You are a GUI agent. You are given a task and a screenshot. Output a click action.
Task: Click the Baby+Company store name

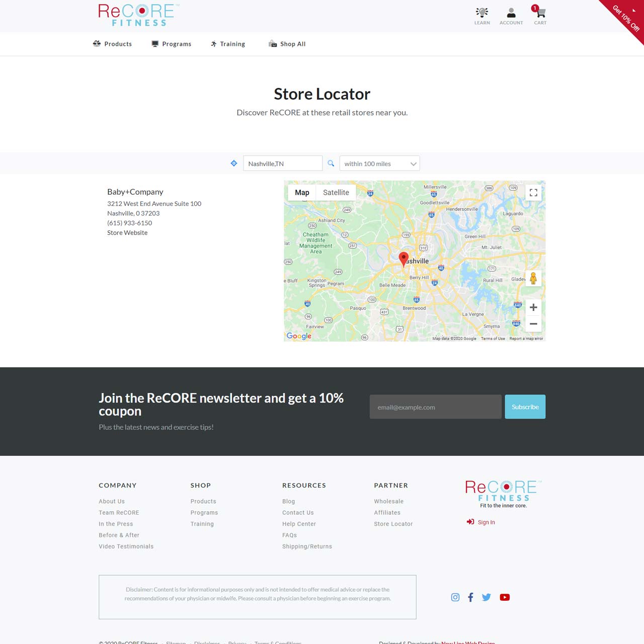tap(135, 192)
